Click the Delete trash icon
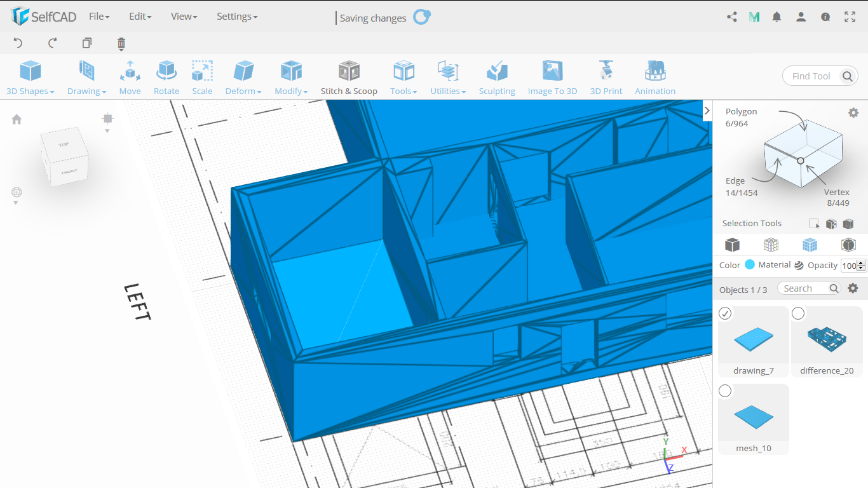 pos(121,43)
